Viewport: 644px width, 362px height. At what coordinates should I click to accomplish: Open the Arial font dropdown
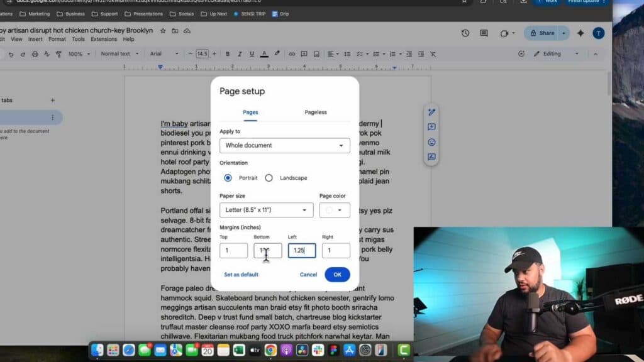point(164,54)
